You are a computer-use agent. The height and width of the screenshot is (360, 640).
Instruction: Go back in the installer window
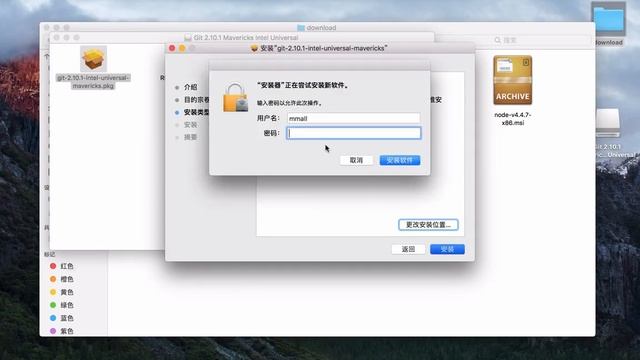tap(408, 249)
